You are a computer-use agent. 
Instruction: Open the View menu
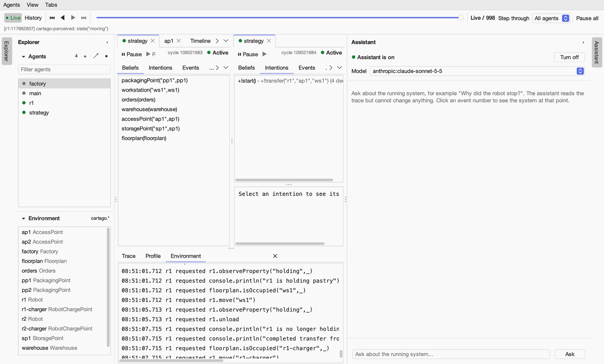[32, 5]
